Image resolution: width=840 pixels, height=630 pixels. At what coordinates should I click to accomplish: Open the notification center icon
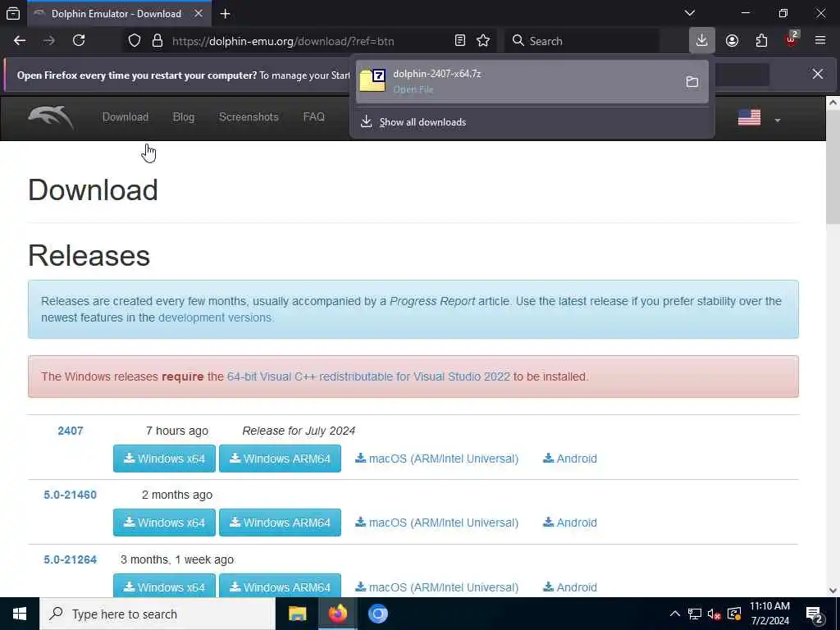click(815, 614)
